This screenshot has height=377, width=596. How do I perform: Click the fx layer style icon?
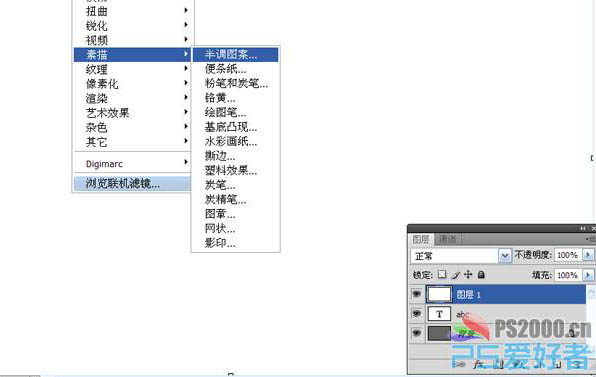[x=479, y=365]
